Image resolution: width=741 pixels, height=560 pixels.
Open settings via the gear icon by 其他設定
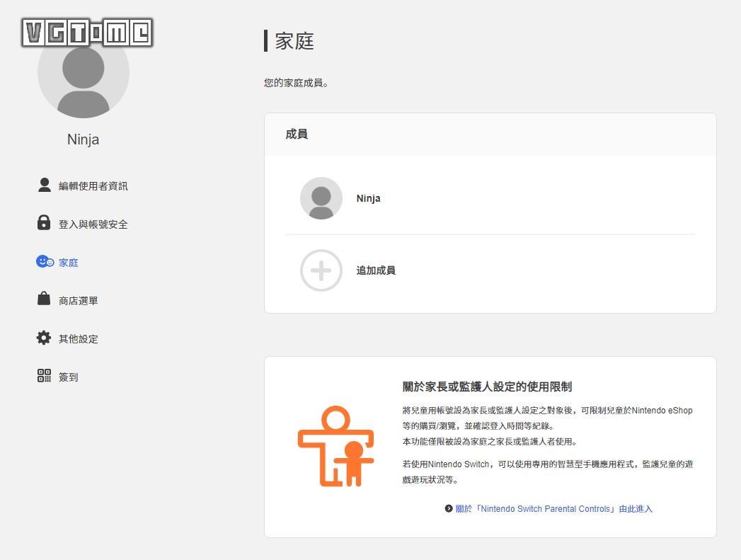click(x=42, y=338)
